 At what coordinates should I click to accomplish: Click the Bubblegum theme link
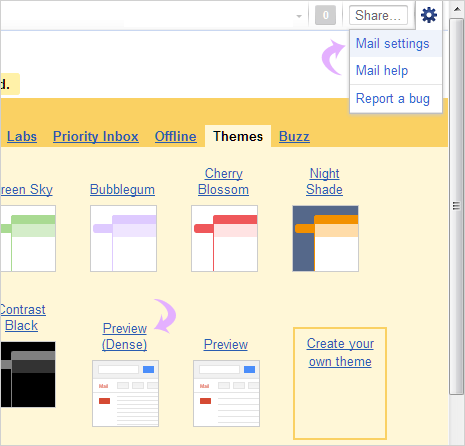[x=122, y=189]
